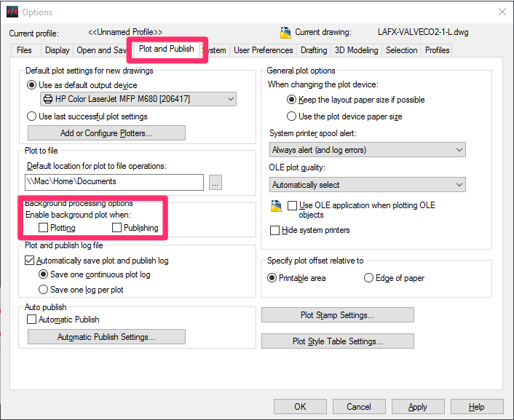
Task: Click the F/X app icon in title bar
Action: point(12,12)
